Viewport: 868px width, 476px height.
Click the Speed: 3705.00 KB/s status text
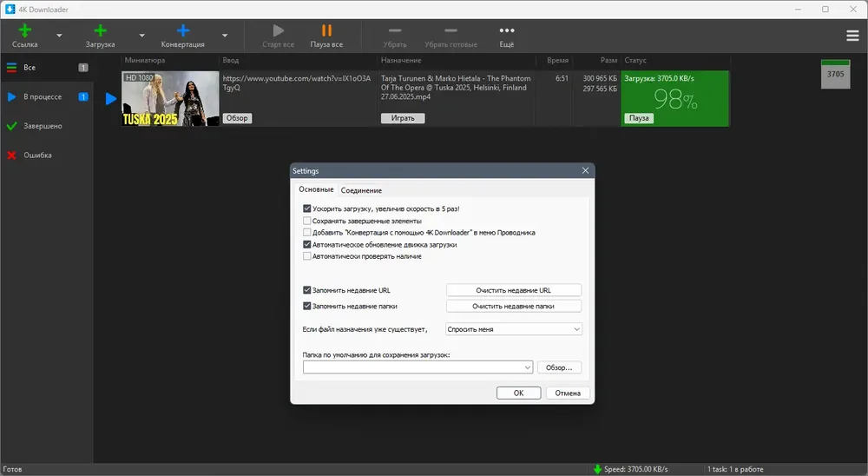coord(636,469)
